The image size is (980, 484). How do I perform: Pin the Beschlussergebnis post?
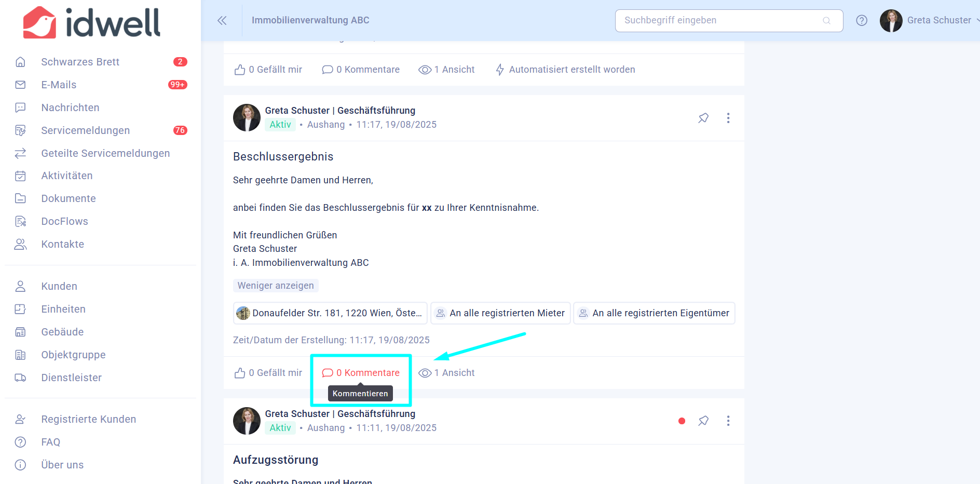pyautogui.click(x=703, y=118)
